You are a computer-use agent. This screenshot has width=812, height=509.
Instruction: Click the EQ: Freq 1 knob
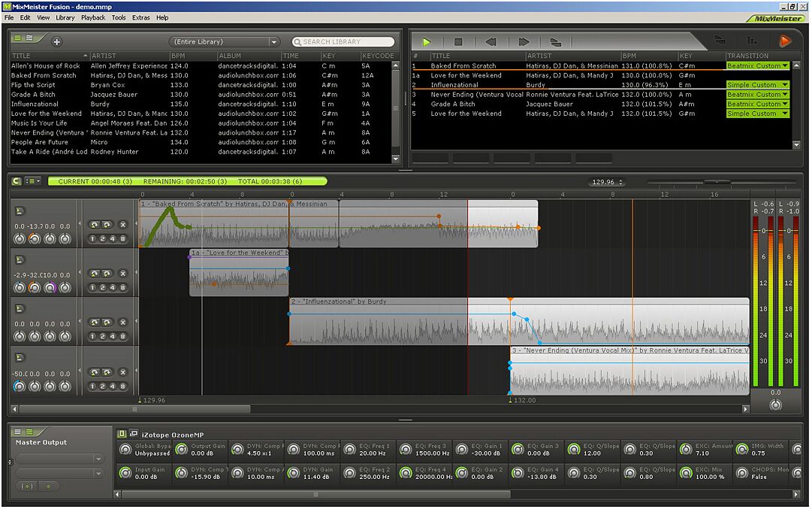349,450
